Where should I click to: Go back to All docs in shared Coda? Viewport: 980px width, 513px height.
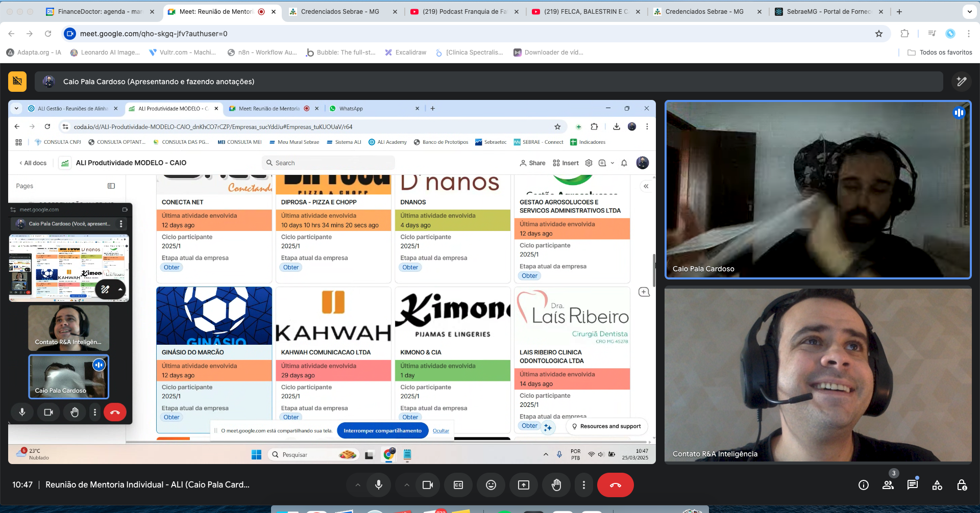pyautogui.click(x=33, y=163)
